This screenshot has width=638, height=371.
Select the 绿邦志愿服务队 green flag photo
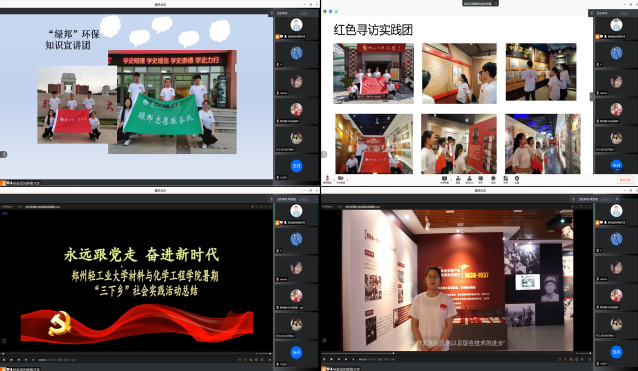172,102
